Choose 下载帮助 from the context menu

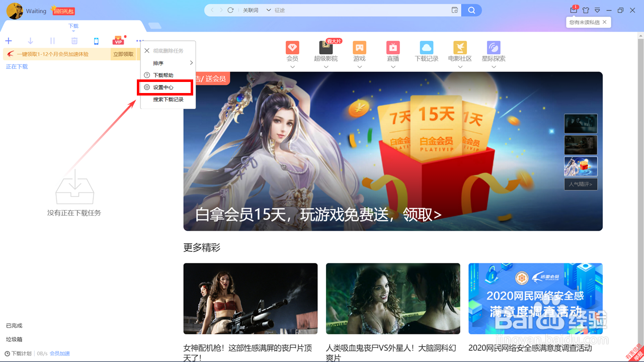pos(168,75)
